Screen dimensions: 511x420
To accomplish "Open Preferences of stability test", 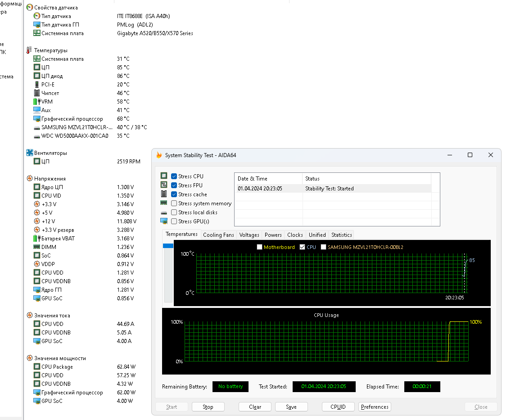I will (x=375, y=406).
